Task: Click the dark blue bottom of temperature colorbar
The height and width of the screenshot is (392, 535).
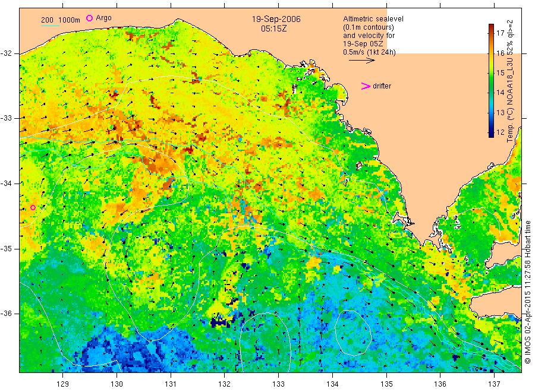Action: (x=491, y=134)
